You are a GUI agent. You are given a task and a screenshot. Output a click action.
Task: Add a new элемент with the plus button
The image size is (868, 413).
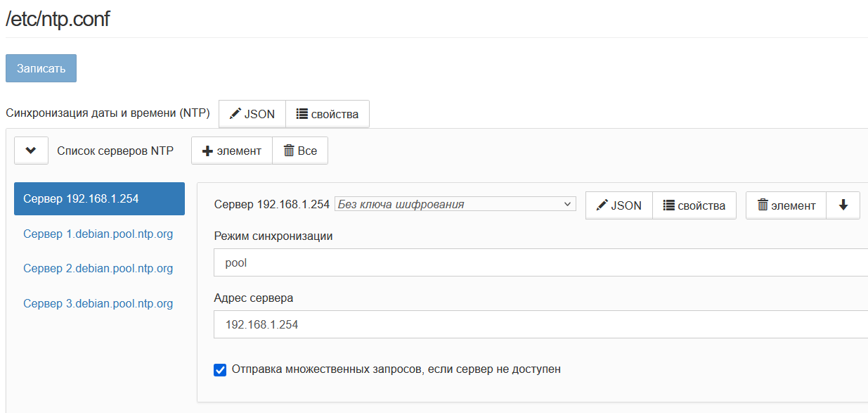tap(232, 151)
